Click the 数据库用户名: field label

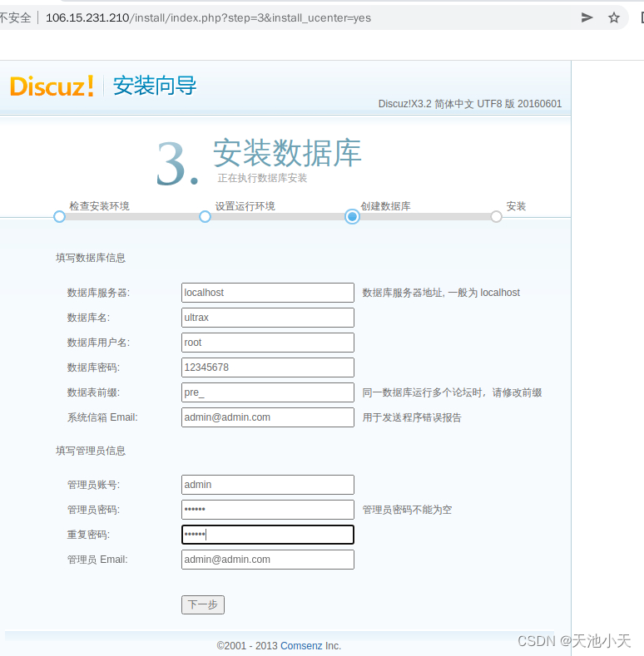pyautogui.click(x=98, y=343)
